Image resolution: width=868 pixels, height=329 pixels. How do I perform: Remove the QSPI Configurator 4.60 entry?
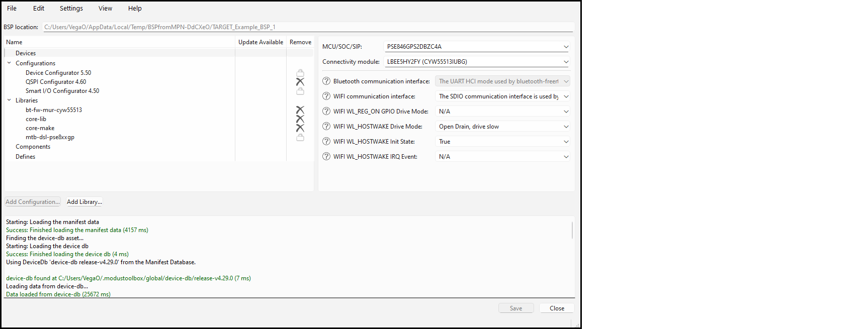pyautogui.click(x=300, y=82)
